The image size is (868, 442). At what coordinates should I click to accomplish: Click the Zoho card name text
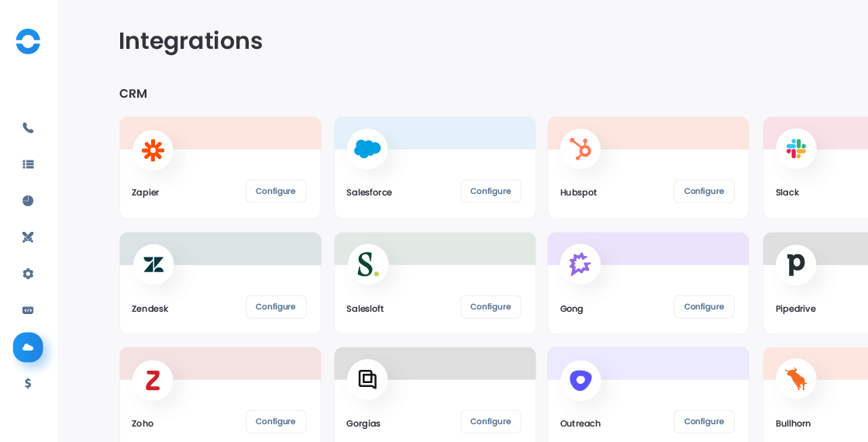[x=143, y=423]
